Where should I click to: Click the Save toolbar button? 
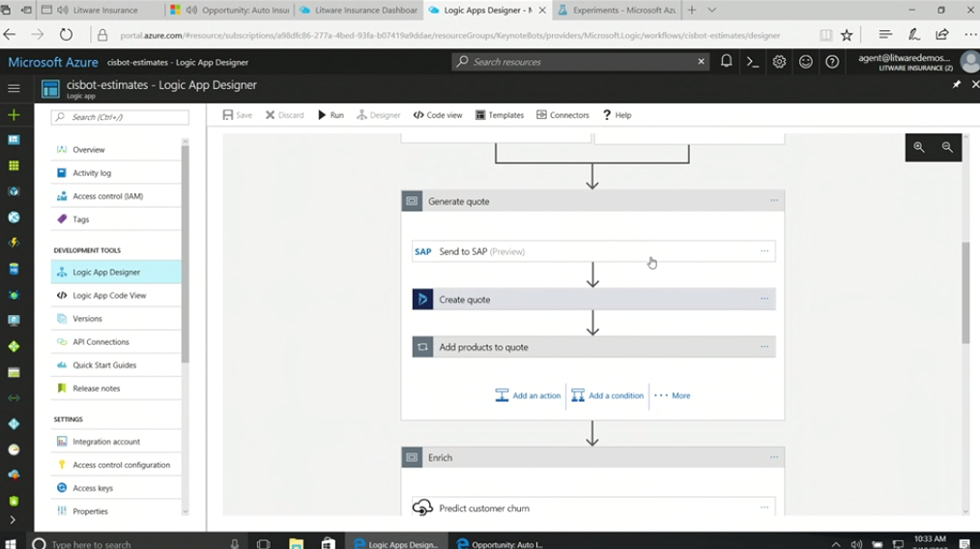pyautogui.click(x=238, y=115)
